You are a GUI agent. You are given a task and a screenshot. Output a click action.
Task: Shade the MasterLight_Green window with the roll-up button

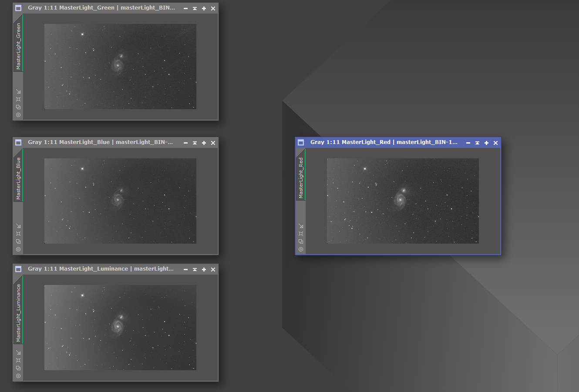pyautogui.click(x=195, y=8)
